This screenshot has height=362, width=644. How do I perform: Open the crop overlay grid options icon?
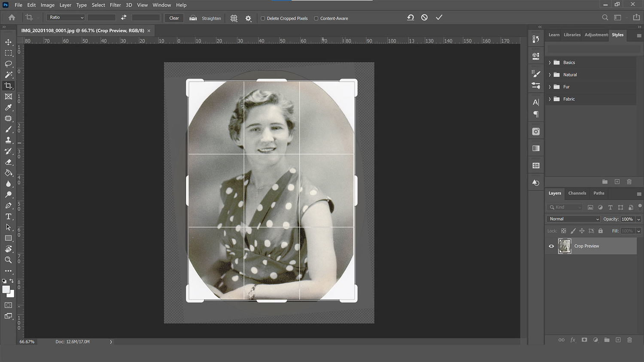pos(234,18)
